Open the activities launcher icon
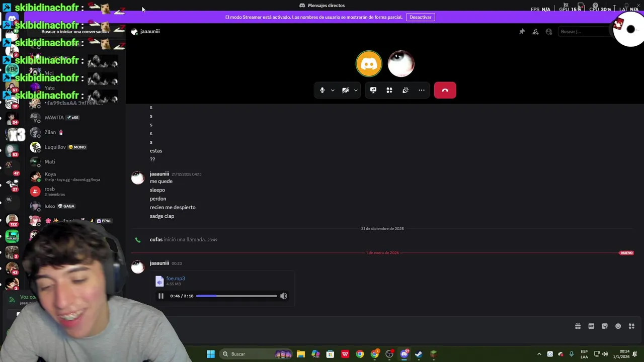Image resolution: width=644 pixels, height=362 pixels. (389, 90)
